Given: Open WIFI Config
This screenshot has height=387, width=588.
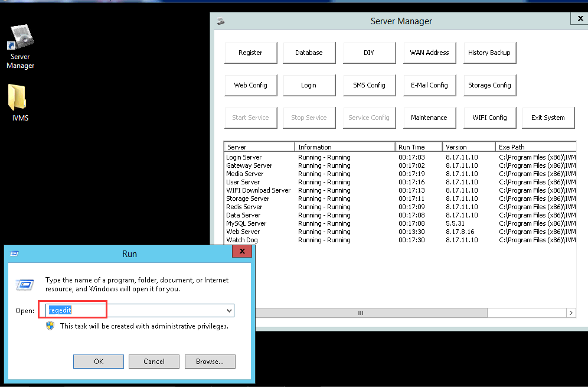Looking at the screenshot, I should (x=489, y=118).
